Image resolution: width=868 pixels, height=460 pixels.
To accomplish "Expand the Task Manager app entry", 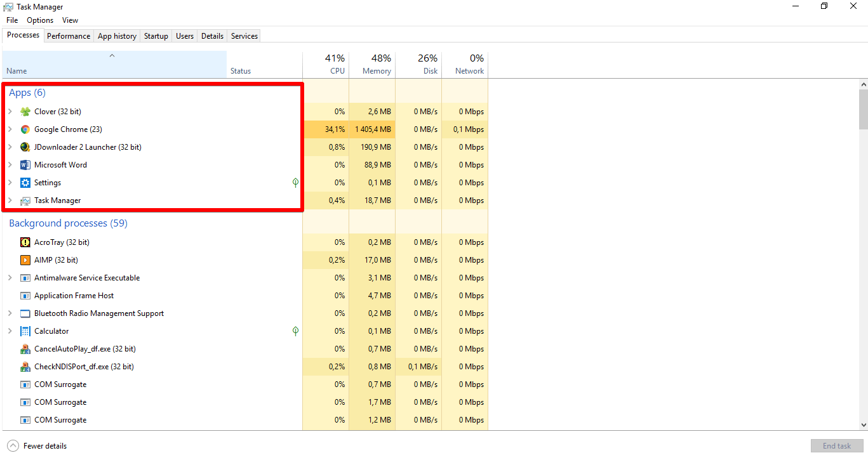I will [x=10, y=200].
